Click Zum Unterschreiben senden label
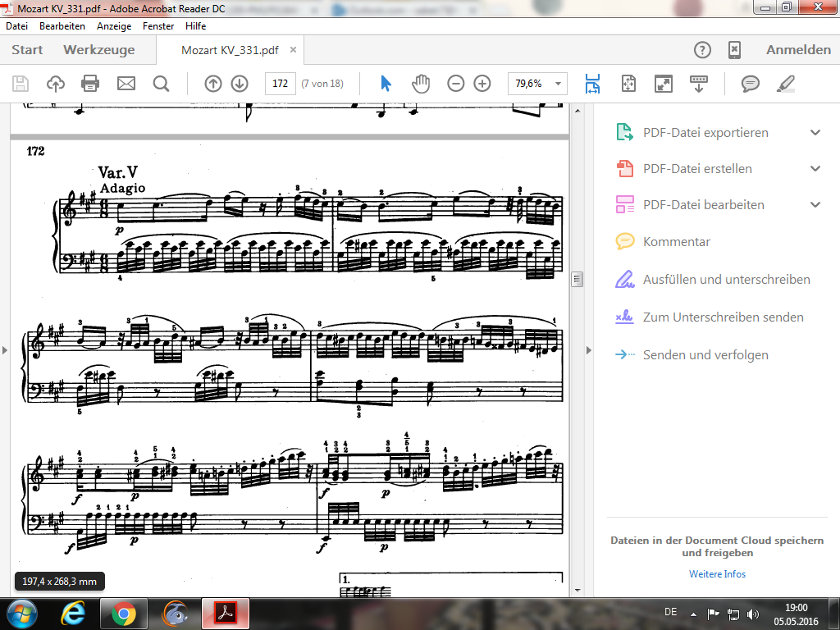The image size is (840, 630). pyautogui.click(x=724, y=317)
